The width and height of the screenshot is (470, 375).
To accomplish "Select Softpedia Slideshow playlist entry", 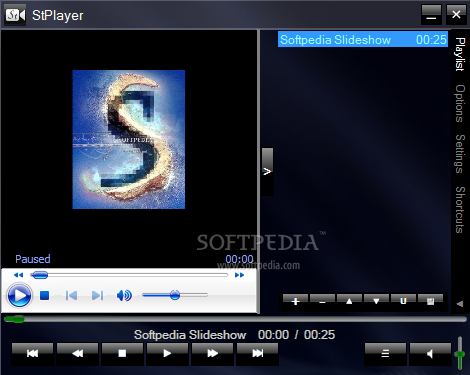I will [363, 40].
